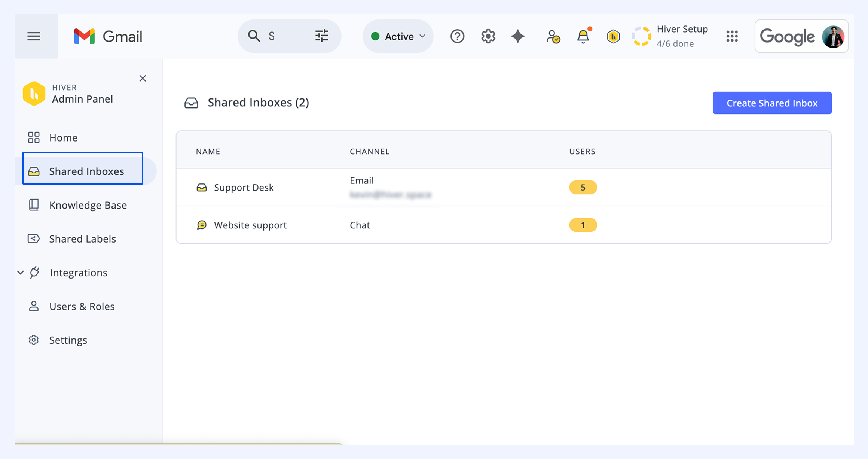Click the NAME column header
Screen dimensions: 868x459
208,152
